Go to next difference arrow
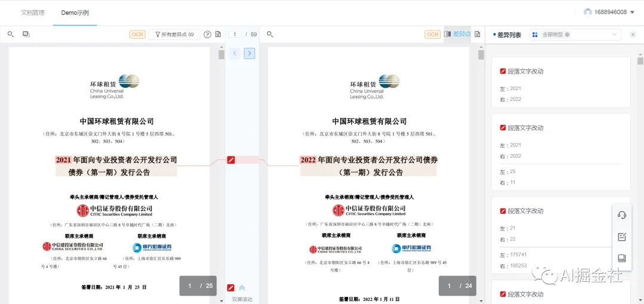The width and height of the screenshot is (644, 304). click(x=249, y=53)
